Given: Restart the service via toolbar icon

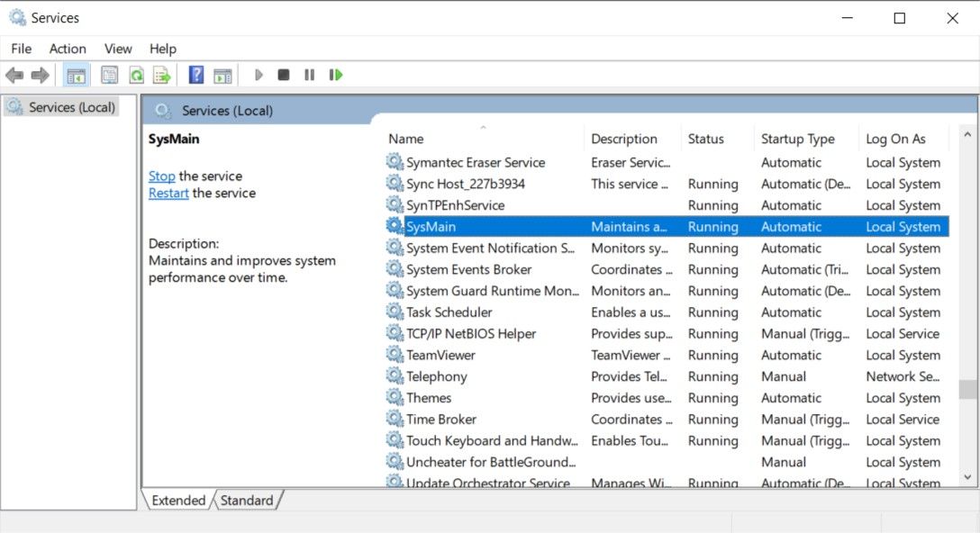Looking at the screenshot, I should pos(336,75).
